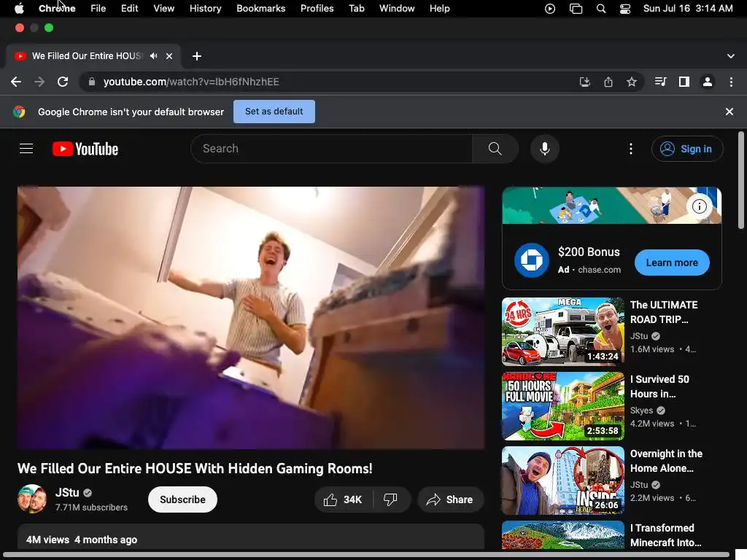Go forward with the browser arrow
The height and width of the screenshot is (560, 747).
pos(39,82)
